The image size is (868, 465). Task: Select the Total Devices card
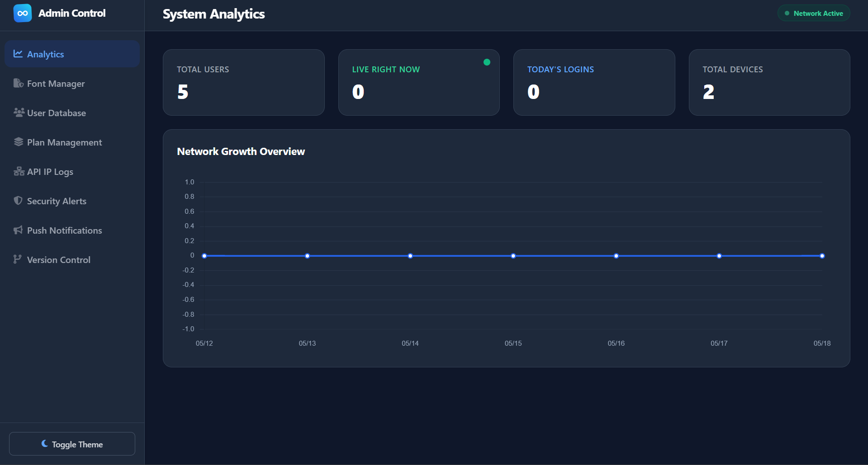click(769, 82)
